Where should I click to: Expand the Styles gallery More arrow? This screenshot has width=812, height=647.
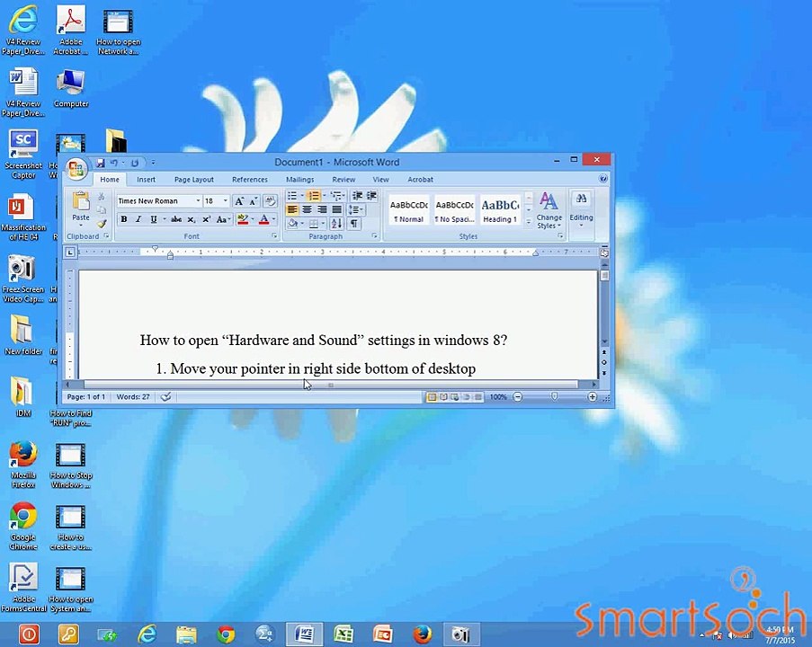[528, 222]
